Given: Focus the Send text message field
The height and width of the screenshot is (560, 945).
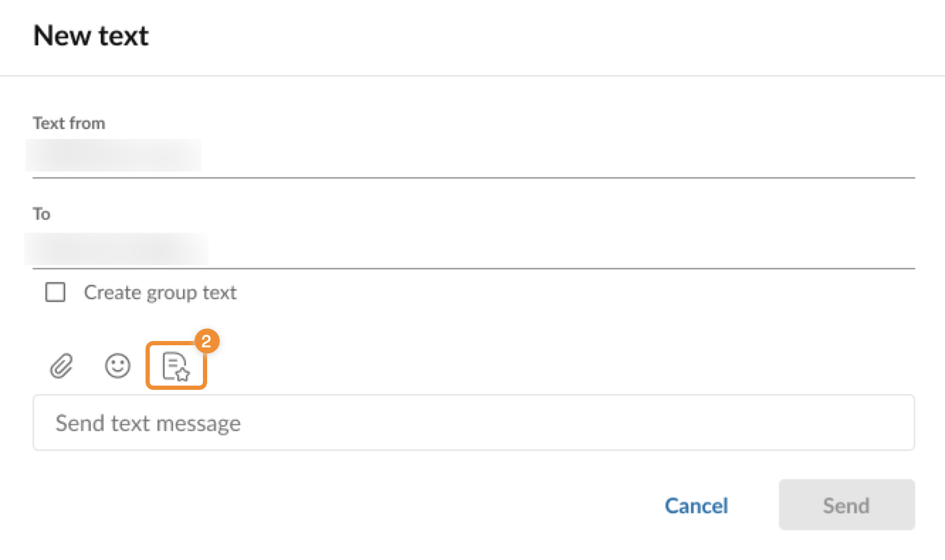Looking at the screenshot, I should (x=473, y=423).
